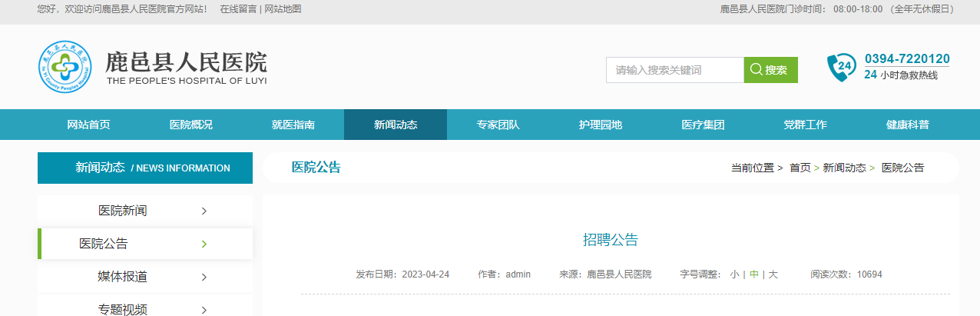980x316 pixels.
Task: Set font size to 小 (small)
Action: pos(734,274)
